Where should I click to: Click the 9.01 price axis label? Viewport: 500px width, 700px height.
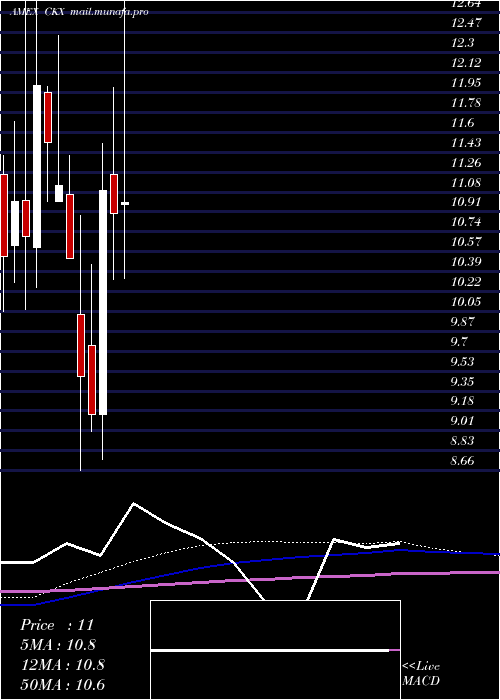pyautogui.click(x=462, y=421)
